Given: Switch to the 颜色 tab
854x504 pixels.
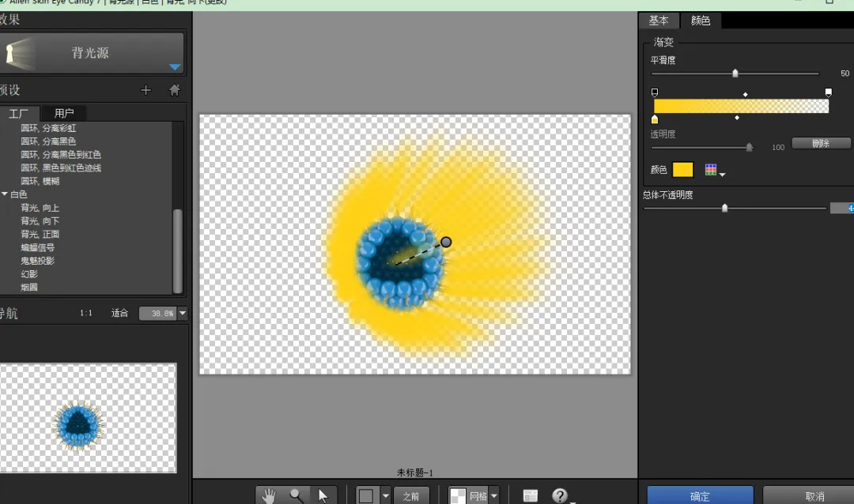Looking at the screenshot, I should click(701, 21).
